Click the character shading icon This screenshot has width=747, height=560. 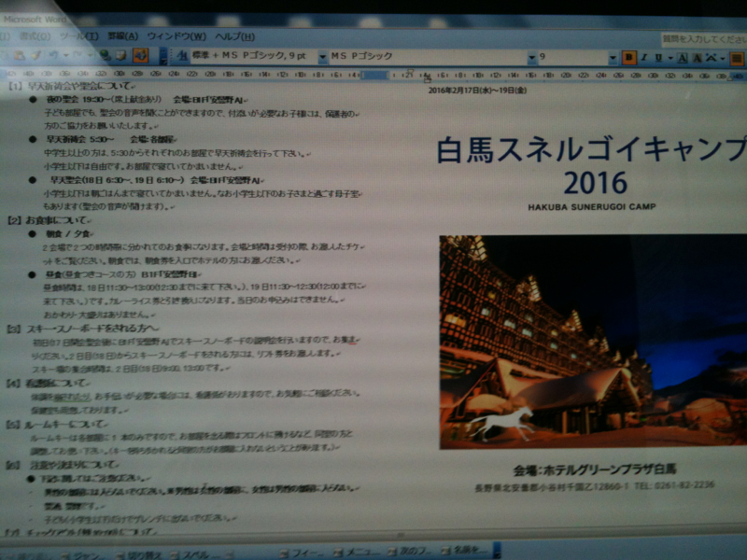(697, 58)
